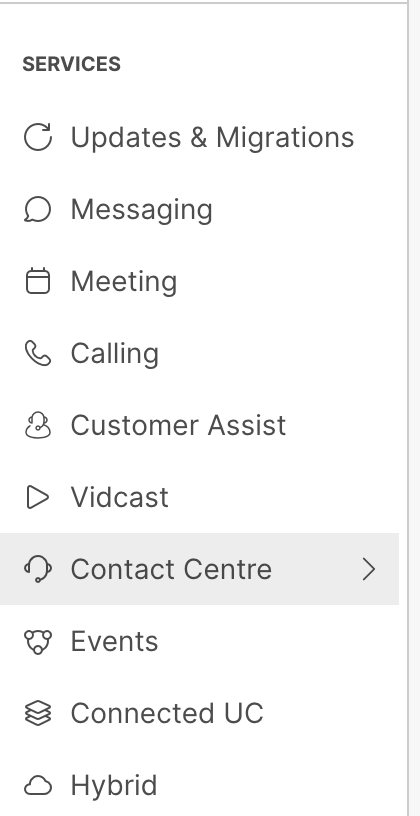
Task: Click the Contact Centre headset icon
Action: (38, 569)
